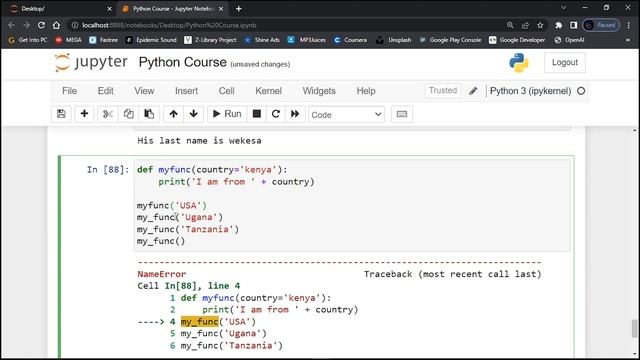Viewport: 640px width, 360px height.
Task: Open the View menu
Action: (x=144, y=91)
